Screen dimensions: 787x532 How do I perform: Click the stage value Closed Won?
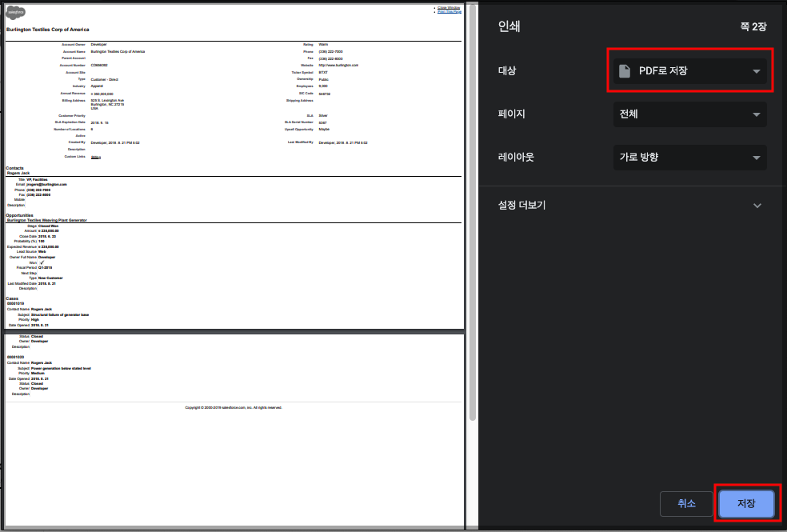[x=48, y=226]
